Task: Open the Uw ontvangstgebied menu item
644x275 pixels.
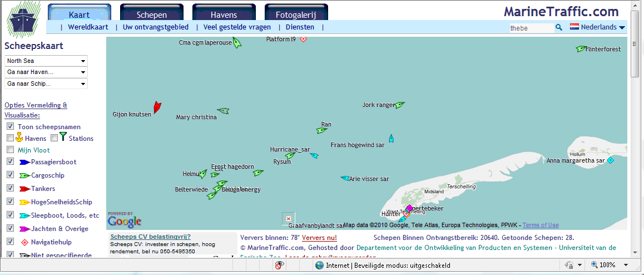Action: 156,27
